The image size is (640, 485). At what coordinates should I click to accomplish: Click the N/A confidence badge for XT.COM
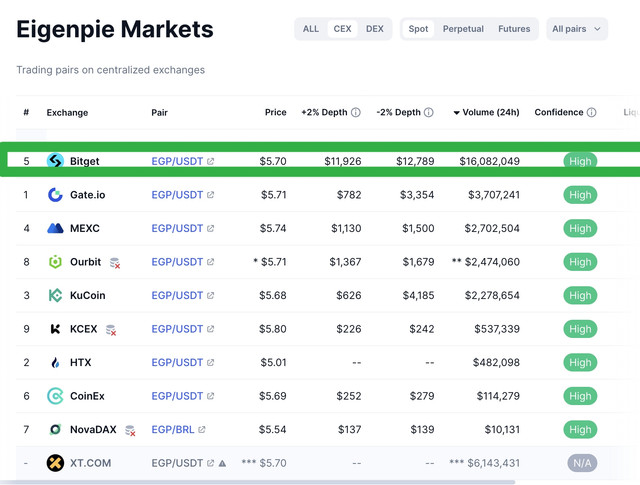[582, 463]
